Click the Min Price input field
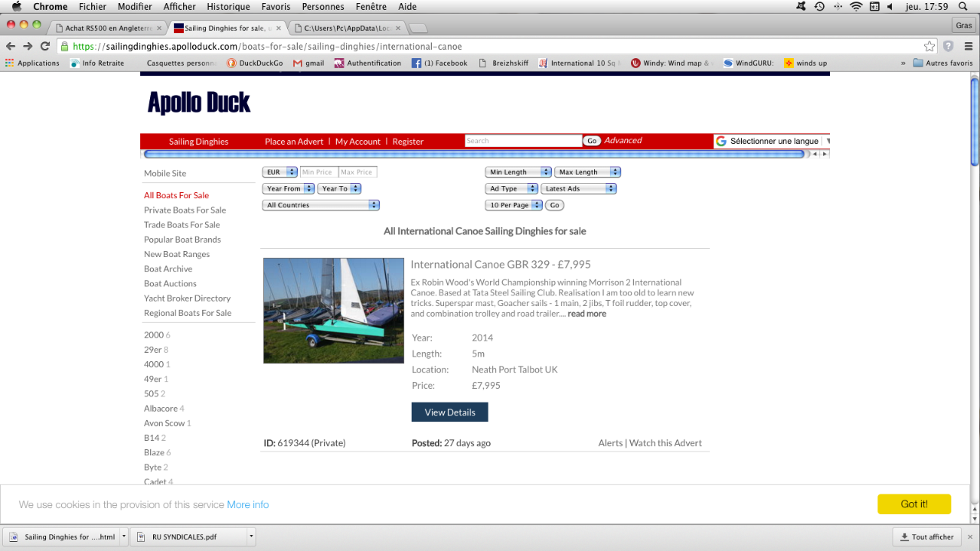Viewport: 980px width, 551px height. pos(318,172)
